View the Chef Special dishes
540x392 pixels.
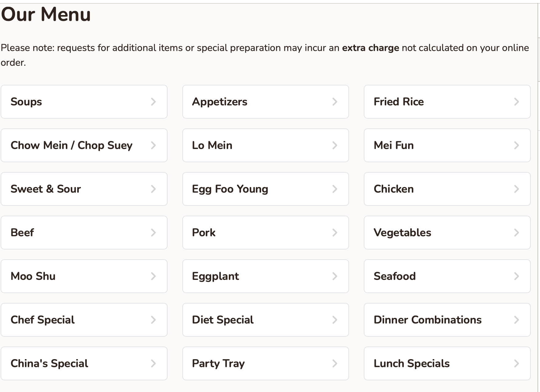(x=84, y=320)
